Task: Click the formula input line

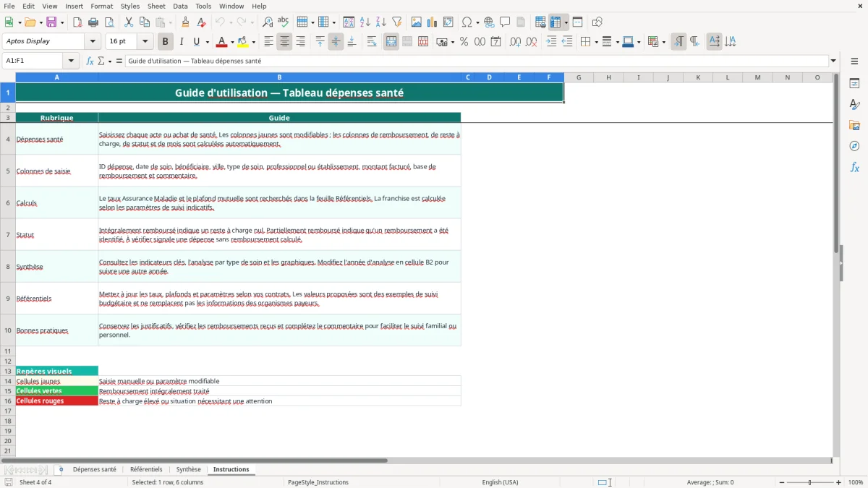Action: 477,61
